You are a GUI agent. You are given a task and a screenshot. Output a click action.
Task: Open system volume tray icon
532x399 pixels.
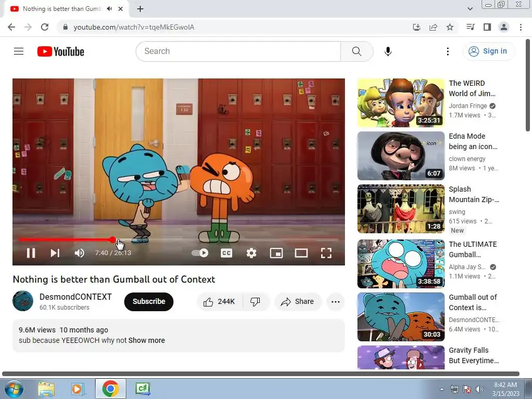[479, 389]
